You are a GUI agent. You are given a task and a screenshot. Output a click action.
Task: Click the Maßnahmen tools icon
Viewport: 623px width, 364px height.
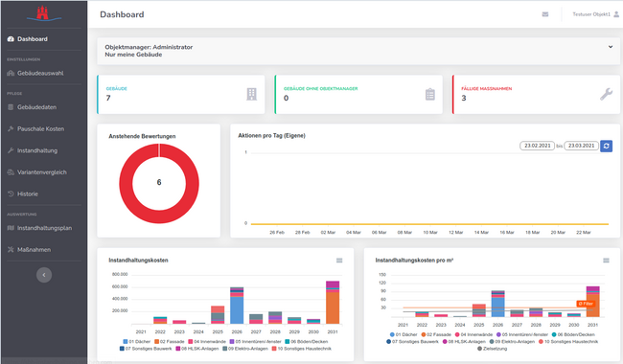11,250
